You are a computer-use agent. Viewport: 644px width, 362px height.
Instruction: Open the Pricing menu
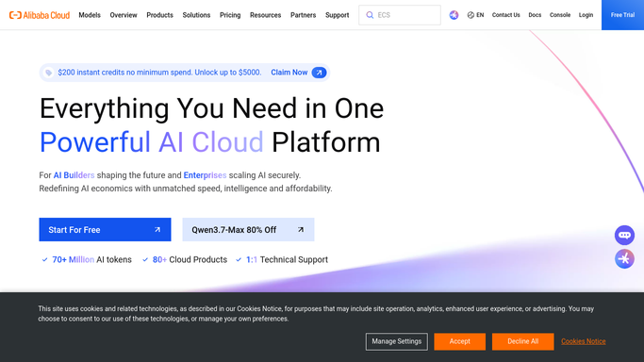coord(230,15)
